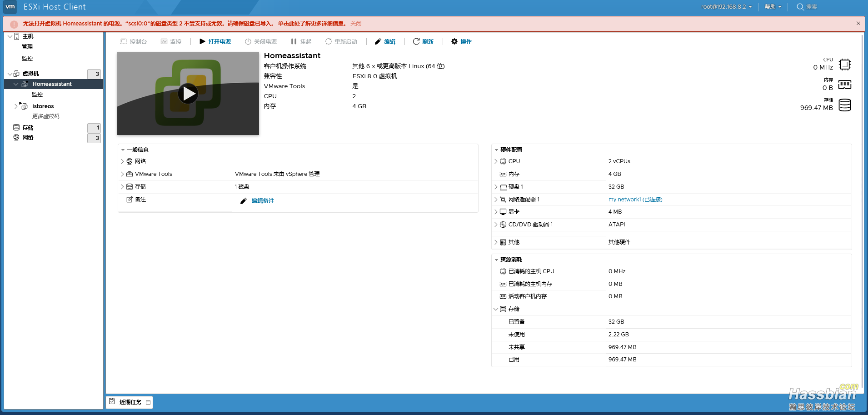
Task: Expand the istoreos tree node
Action: click(16, 106)
